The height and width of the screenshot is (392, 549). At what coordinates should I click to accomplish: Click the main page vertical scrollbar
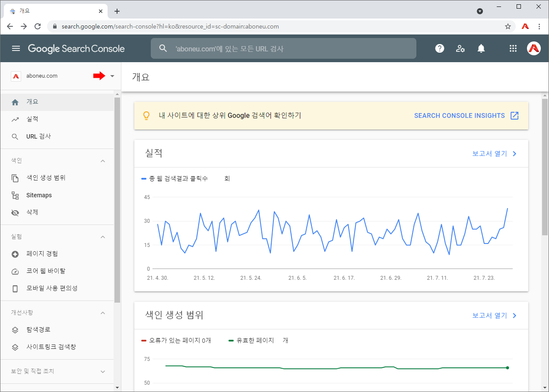(x=545, y=167)
